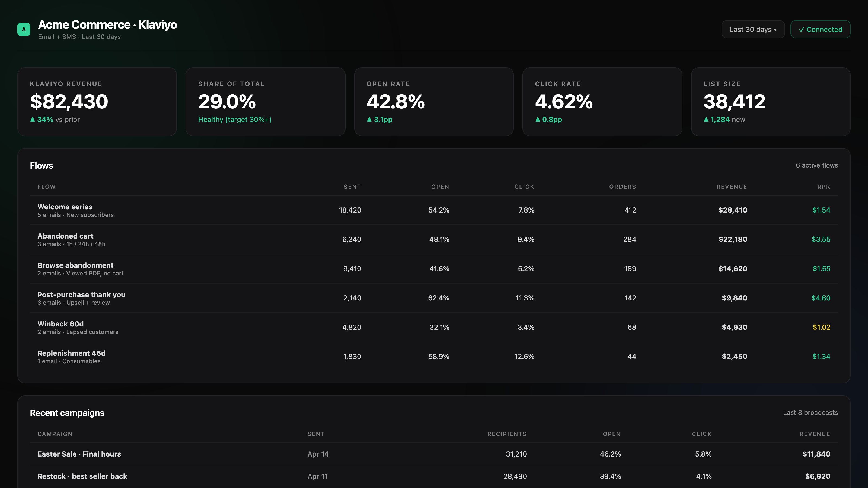Viewport: 868px width, 488px height.
Task: Click Restock recipients 28,490
Action: pos(515,476)
